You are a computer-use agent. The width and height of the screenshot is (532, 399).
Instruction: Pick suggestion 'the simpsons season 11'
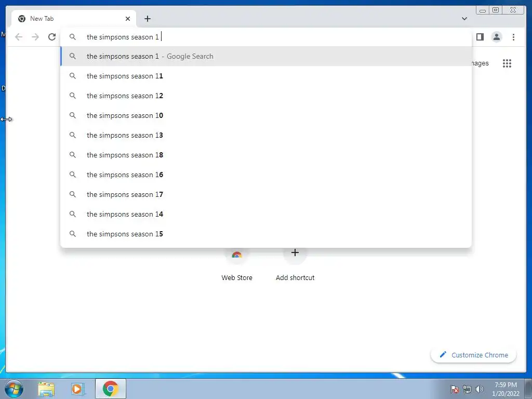coord(266,76)
